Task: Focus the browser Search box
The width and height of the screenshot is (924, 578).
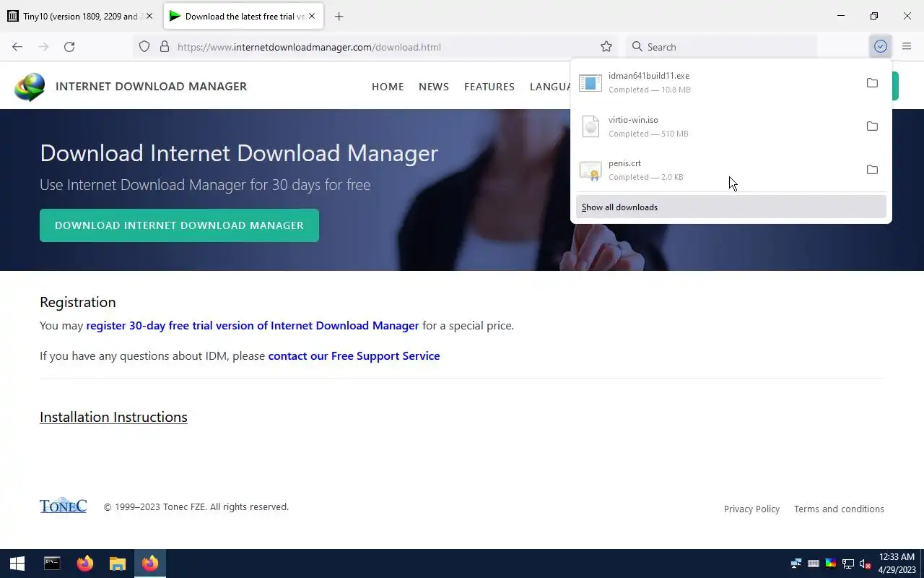Action: click(722, 47)
